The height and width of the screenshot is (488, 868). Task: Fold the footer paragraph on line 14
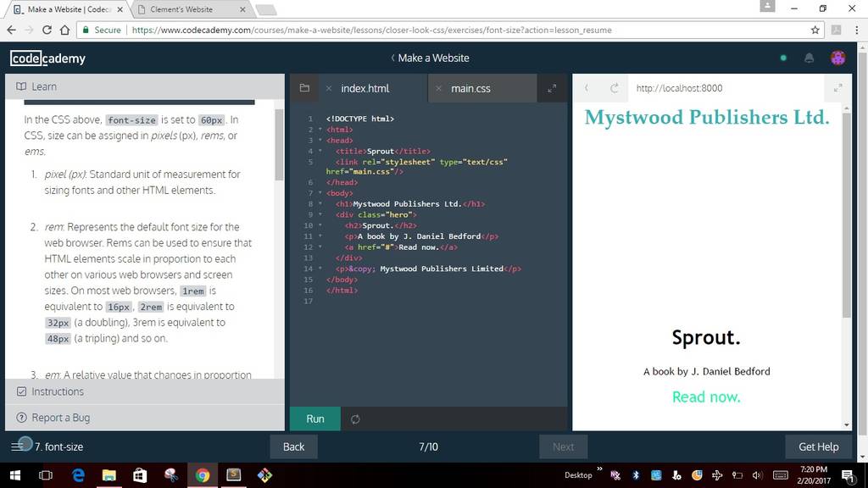click(x=320, y=269)
